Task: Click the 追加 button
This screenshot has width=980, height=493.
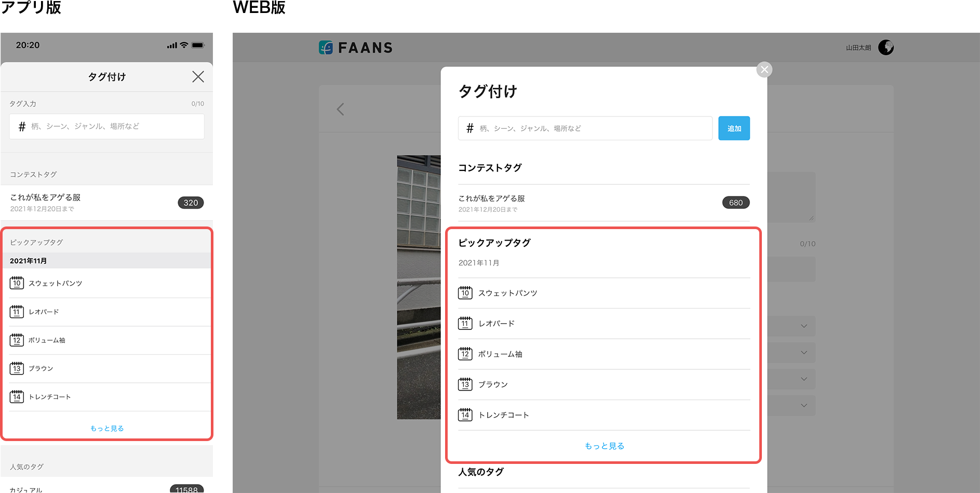Action: coord(734,128)
